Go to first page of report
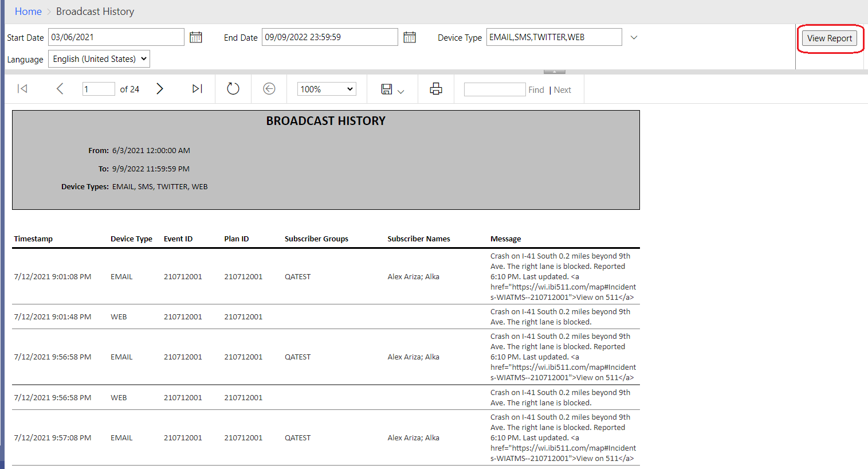The image size is (868, 469). point(22,88)
